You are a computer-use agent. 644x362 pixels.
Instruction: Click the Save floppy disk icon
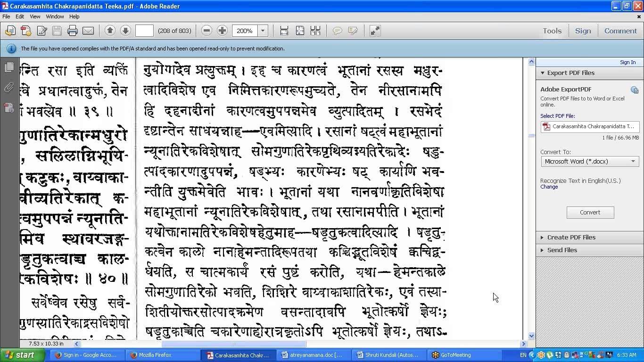point(57,31)
